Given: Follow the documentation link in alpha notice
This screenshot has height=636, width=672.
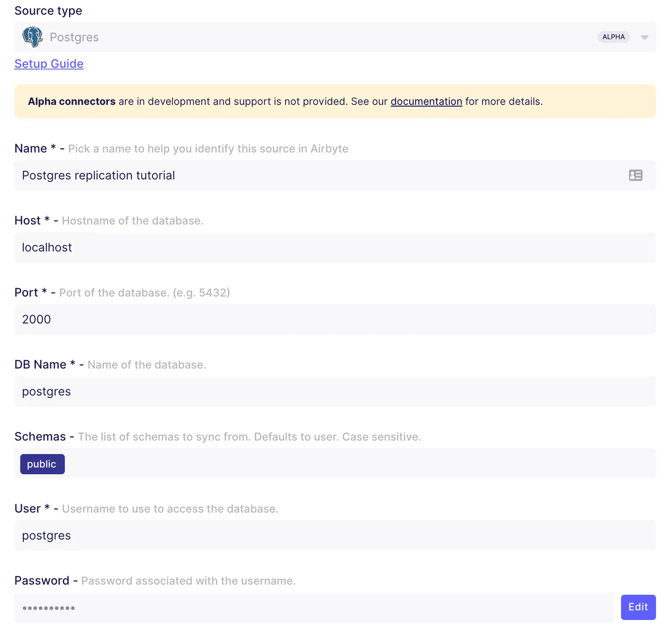Looking at the screenshot, I should click(x=426, y=102).
